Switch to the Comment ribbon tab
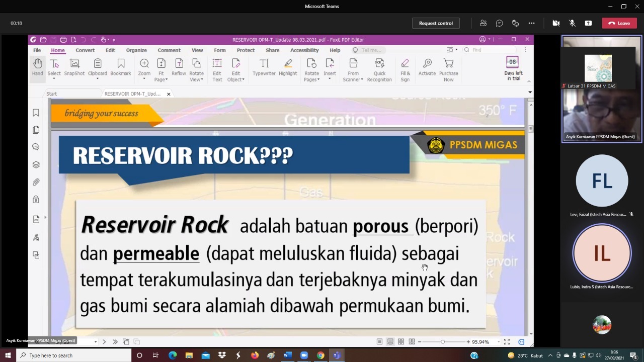This screenshot has height=362, width=644. (x=169, y=50)
